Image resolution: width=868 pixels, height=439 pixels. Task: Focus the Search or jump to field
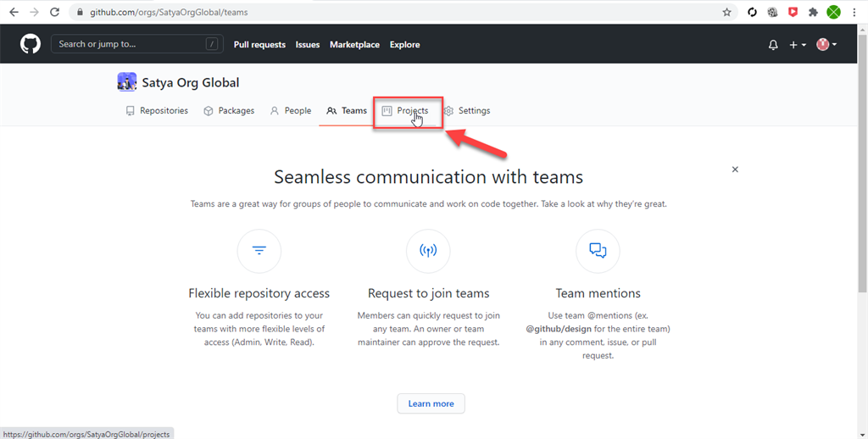pos(137,44)
